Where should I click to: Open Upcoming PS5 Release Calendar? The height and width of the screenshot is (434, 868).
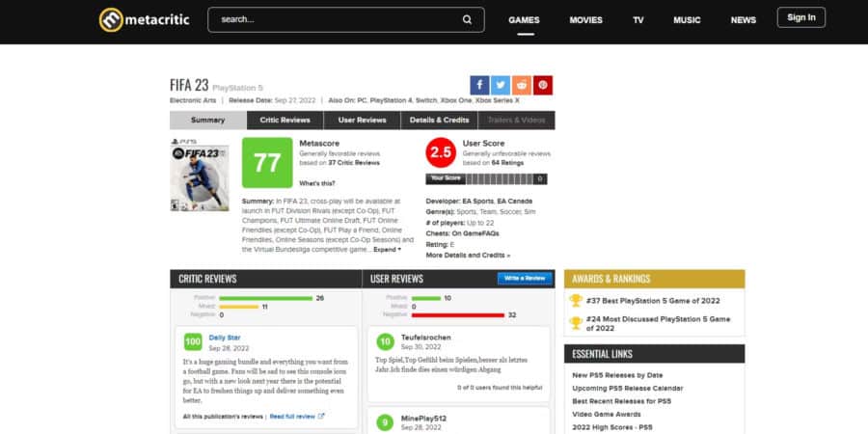coord(628,389)
